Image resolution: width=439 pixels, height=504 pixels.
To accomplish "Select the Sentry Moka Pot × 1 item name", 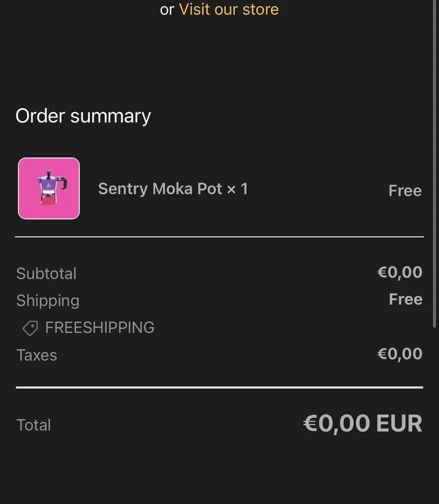I will (x=173, y=189).
